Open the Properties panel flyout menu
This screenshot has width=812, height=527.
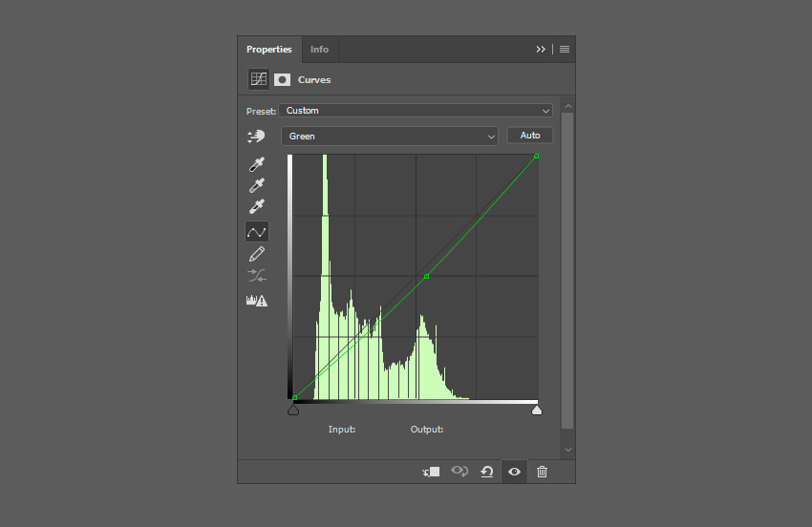click(565, 50)
